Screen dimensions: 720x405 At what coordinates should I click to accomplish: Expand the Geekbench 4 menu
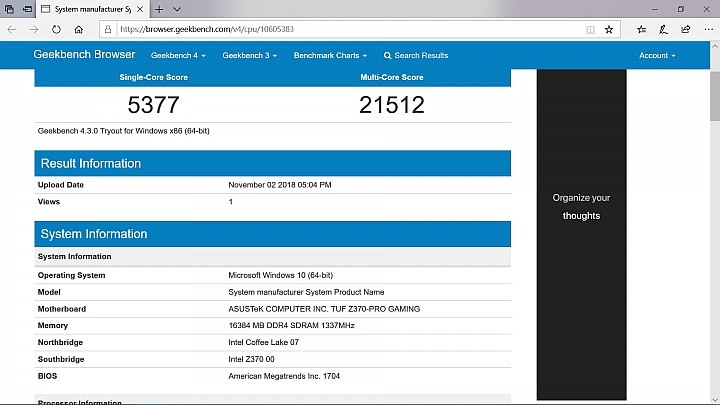(178, 56)
